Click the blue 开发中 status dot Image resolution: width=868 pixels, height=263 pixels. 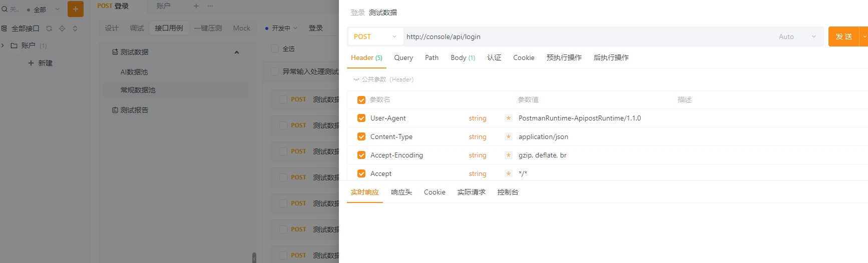pos(267,28)
